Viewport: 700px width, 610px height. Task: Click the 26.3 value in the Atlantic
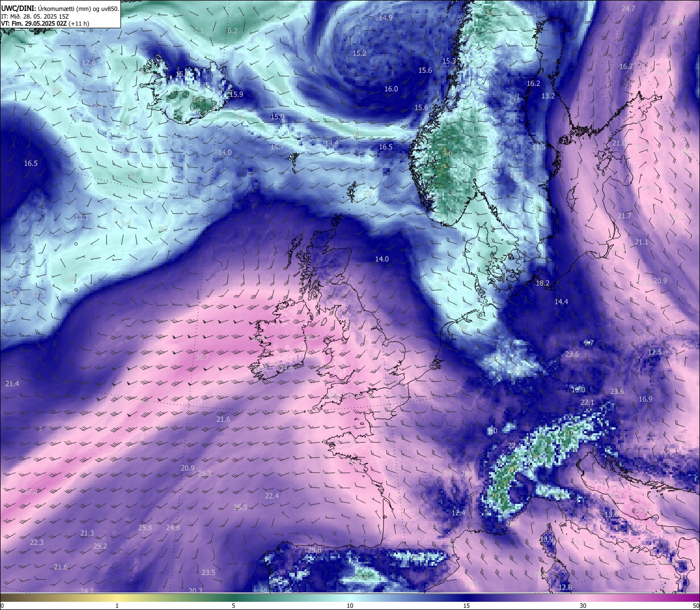click(x=205, y=474)
